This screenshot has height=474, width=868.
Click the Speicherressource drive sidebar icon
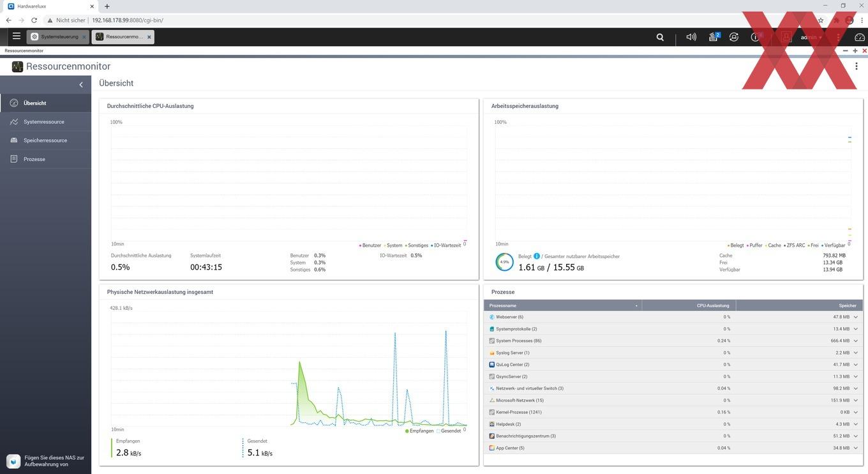pyautogui.click(x=14, y=140)
